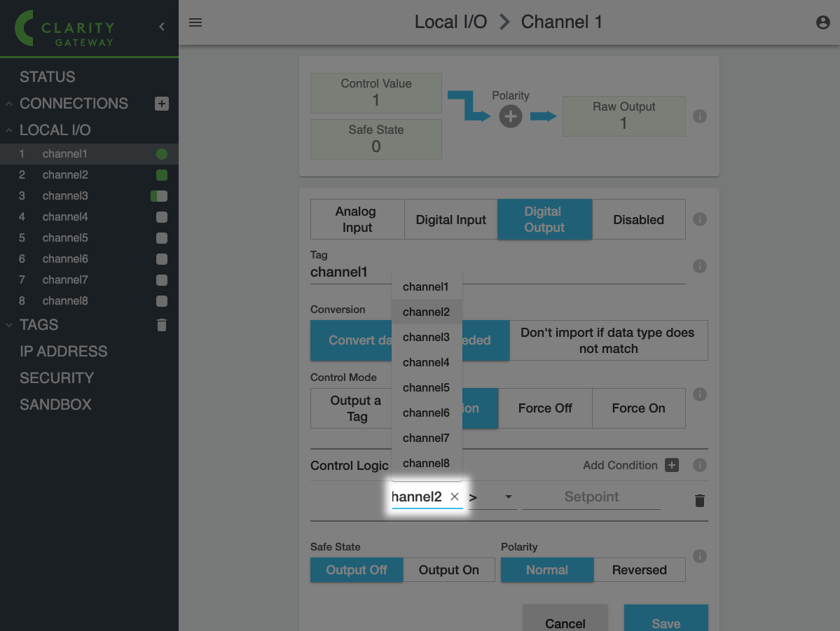Screen dimensions: 840x631
Task: Select Digital Input channel mode
Action: coord(450,219)
